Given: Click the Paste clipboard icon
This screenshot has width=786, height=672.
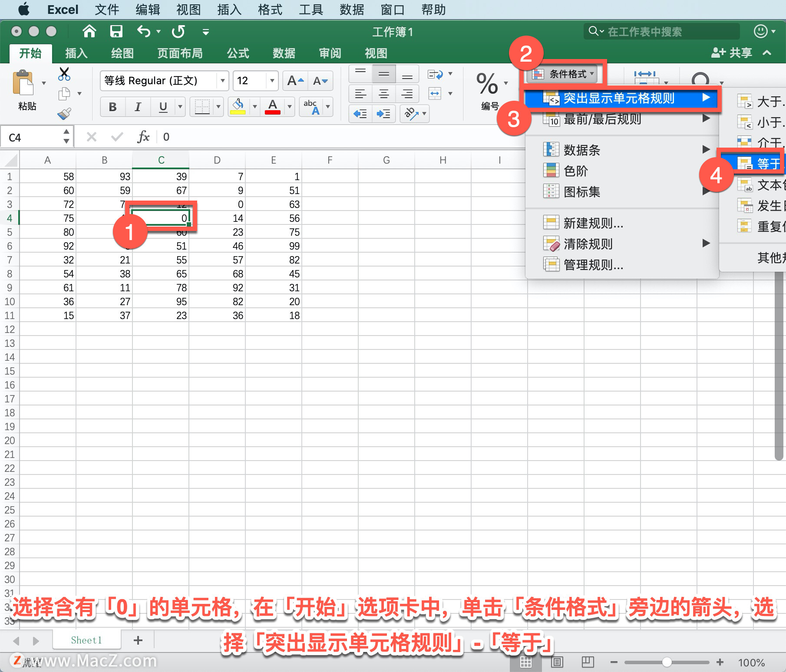Looking at the screenshot, I should (x=23, y=82).
